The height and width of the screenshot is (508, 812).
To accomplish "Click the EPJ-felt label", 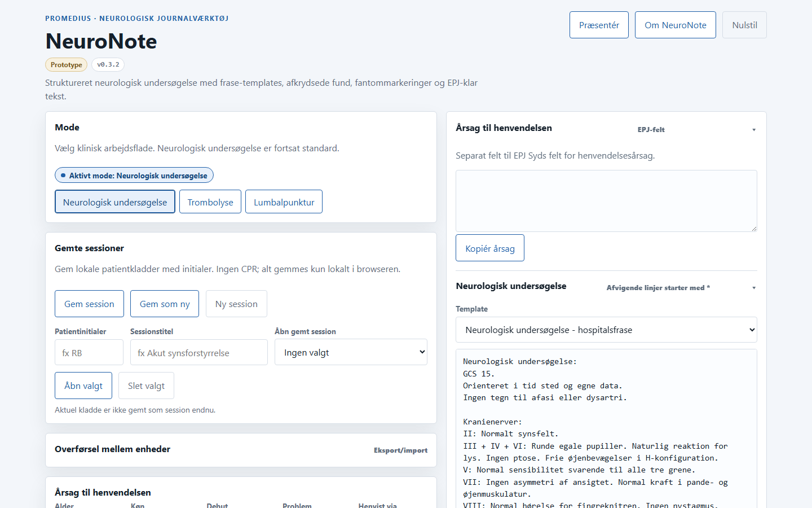I will (651, 130).
